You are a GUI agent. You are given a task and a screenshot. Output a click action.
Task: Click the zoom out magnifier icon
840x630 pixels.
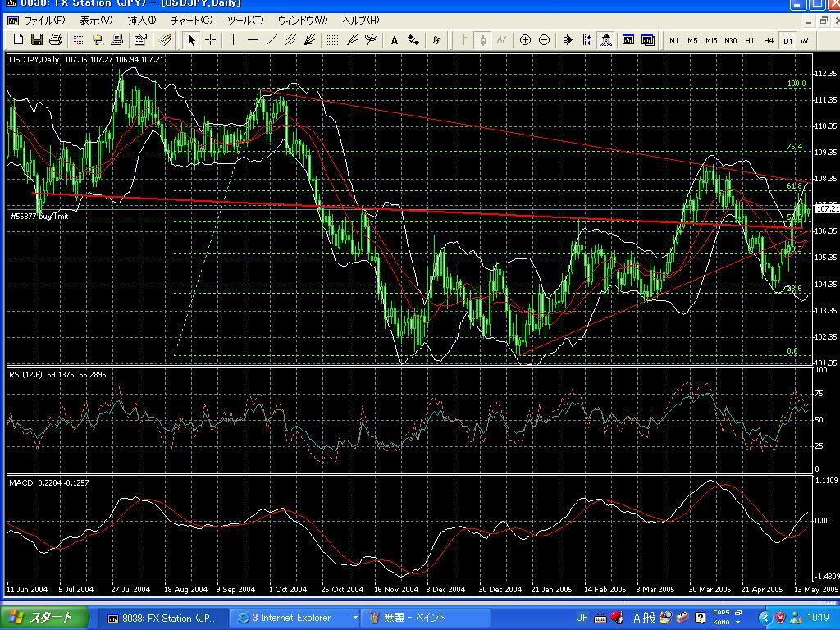pos(543,39)
